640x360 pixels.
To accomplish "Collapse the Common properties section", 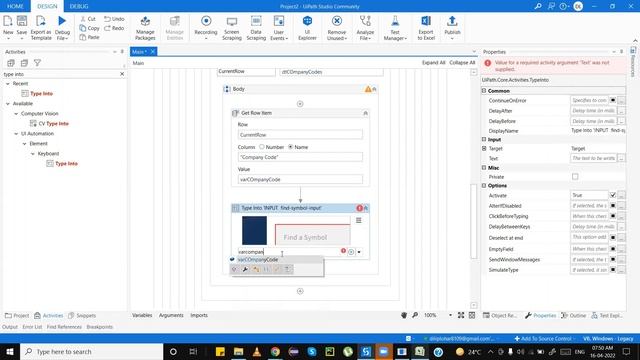I will pyautogui.click(x=484, y=91).
